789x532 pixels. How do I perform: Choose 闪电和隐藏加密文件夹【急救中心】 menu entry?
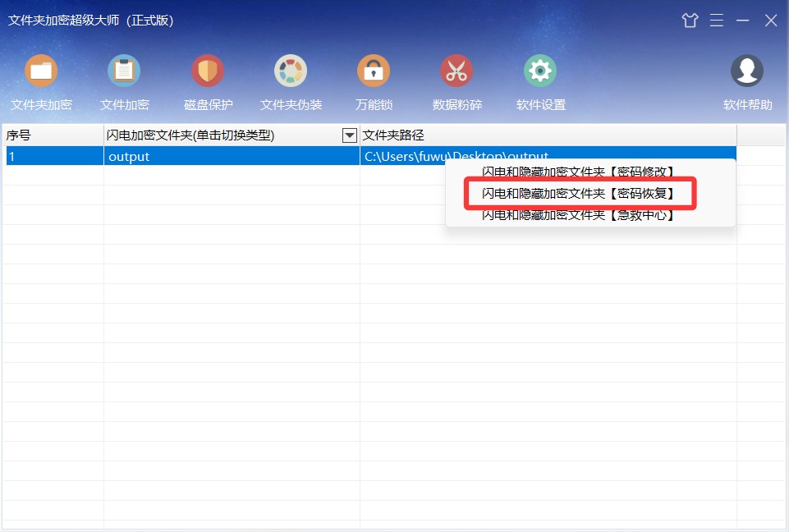(x=578, y=215)
